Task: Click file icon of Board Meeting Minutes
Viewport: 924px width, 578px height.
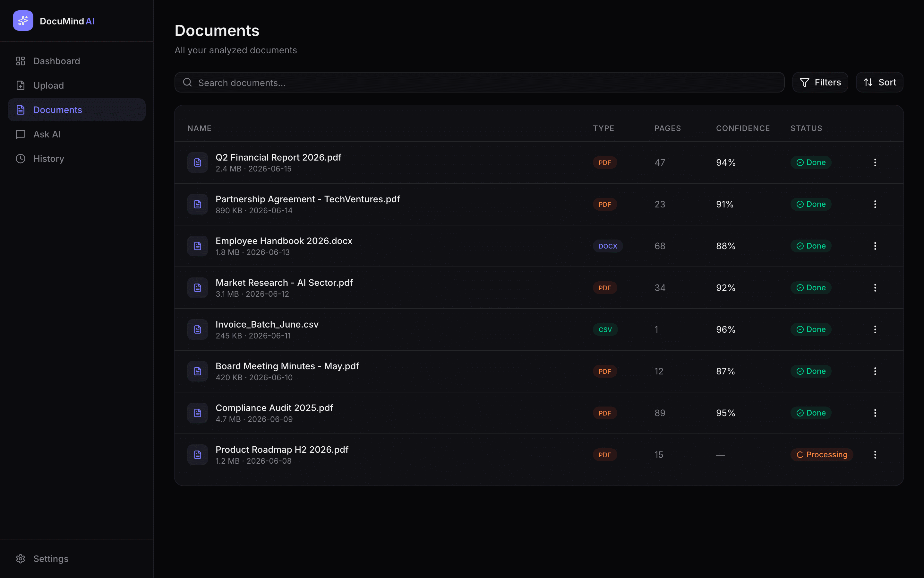Action: pyautogui.click(x=197, y=371)
